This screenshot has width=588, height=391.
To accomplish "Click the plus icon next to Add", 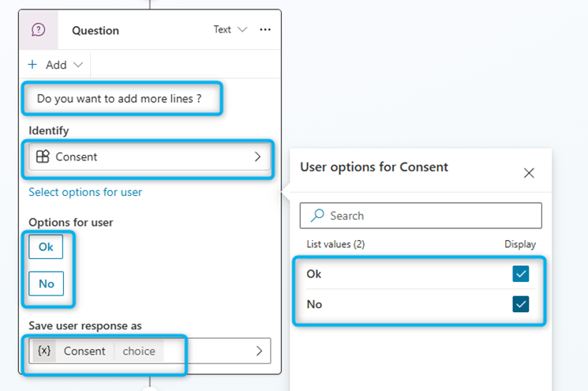I will (32, 65).
